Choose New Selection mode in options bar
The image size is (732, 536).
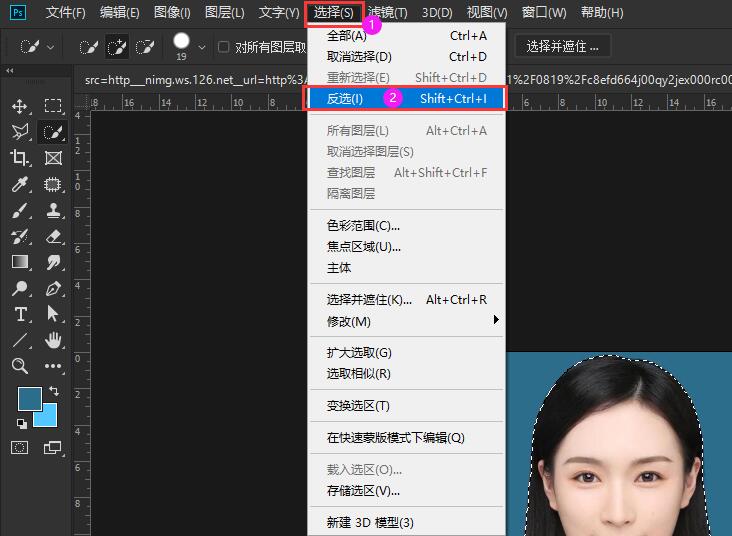tap(88, 47)
